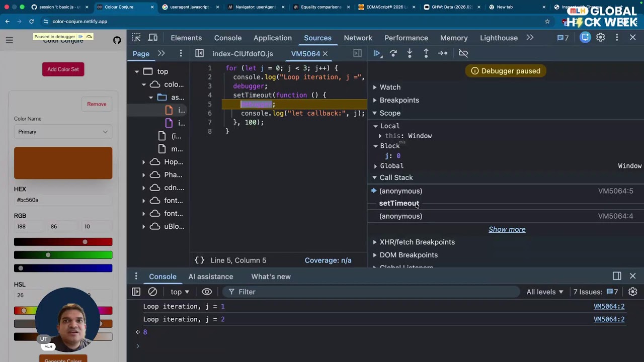Go back in browser history
This screenshot has height=362, width=644.
click(x=7, y=22)
